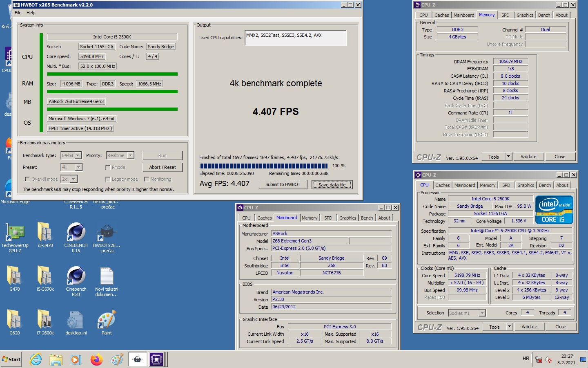
Task: Open Graphics tab in Mainboard CPU-Z window
Action: 348,218
